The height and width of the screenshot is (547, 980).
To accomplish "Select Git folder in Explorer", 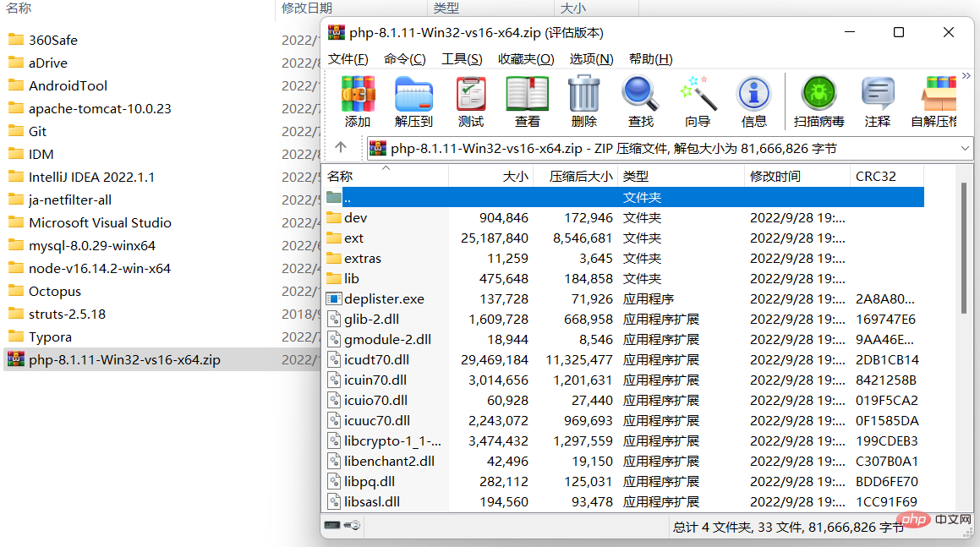I will point(37,131).
